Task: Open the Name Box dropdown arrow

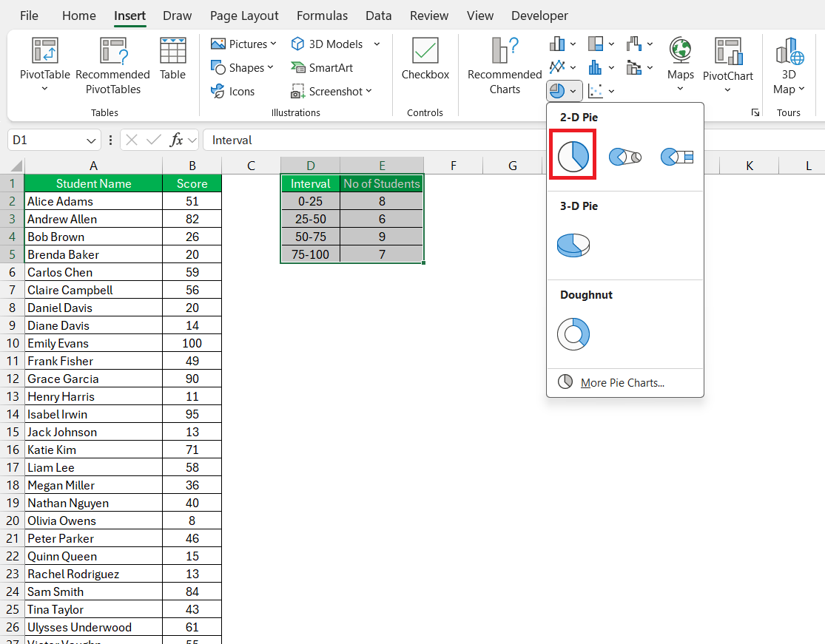Action: [x=91, y=140]
